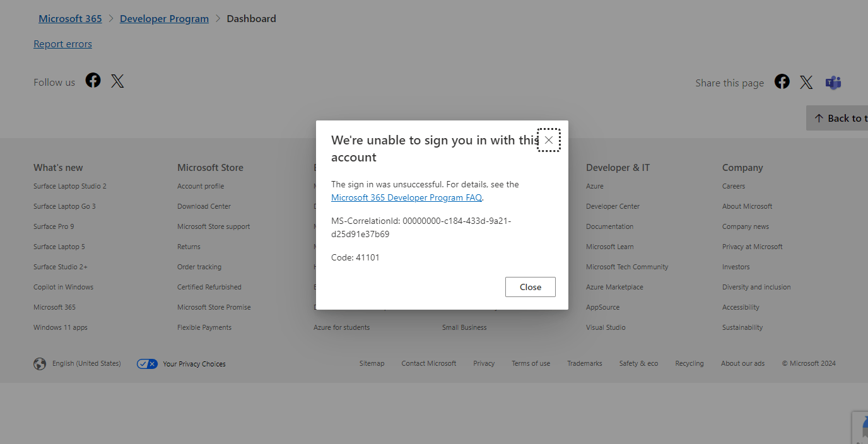Open Azure link under Developer & IT

(x=594, y=186)
